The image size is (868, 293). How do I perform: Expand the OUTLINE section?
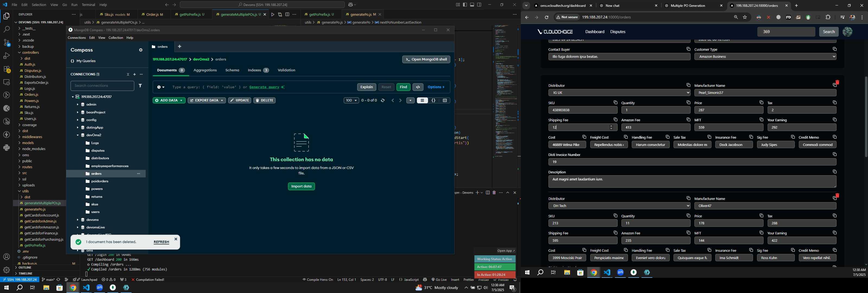coord(25,268)
